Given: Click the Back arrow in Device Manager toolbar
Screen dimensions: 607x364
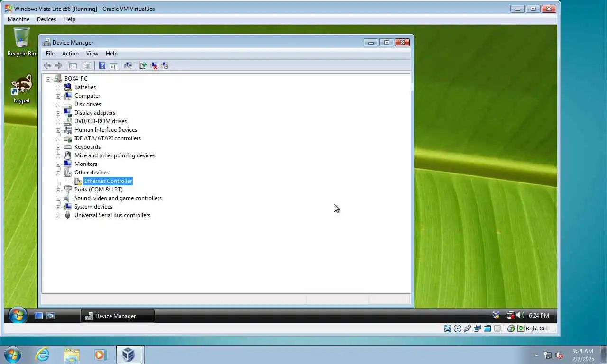Looking at the screenshot, I should [47, 65].
